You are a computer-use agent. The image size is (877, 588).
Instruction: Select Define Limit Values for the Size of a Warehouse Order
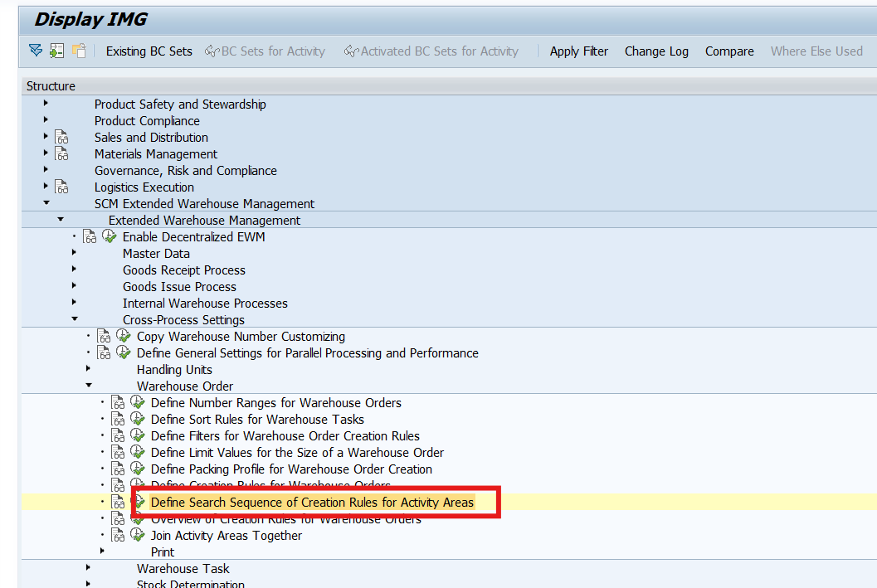point(297,452)
